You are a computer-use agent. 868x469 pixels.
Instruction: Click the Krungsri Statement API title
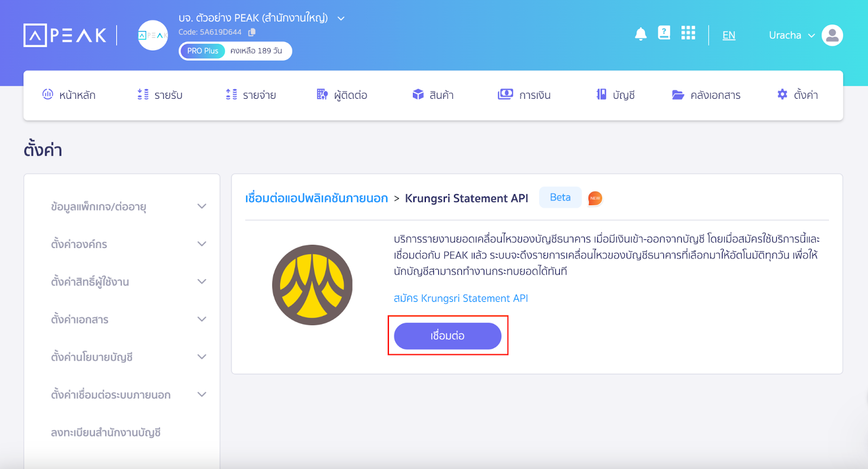click(467, 198)
